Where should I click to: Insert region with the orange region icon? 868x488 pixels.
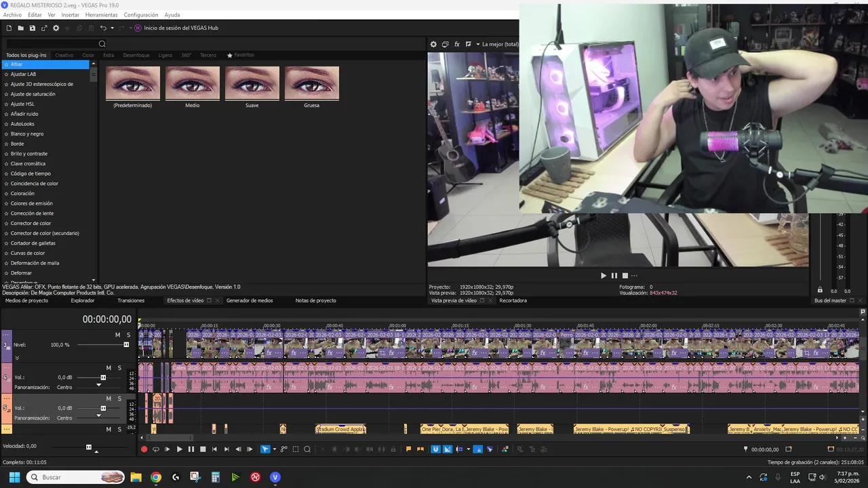pyautogui.click(x=420, y=449)
